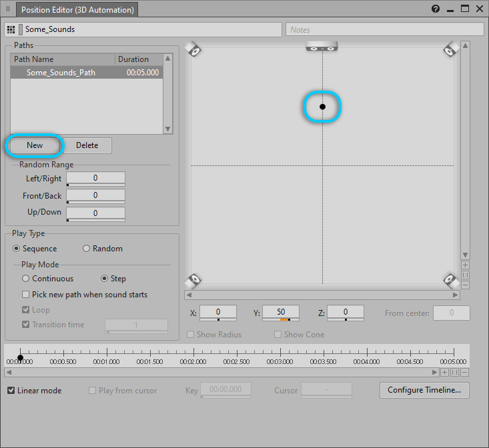Image resolution: width=489 pixels, height=448 pixels.
Task: Click the bottom-left corner speaker icon
Action: pyautogui.click(x=193, y=279)
